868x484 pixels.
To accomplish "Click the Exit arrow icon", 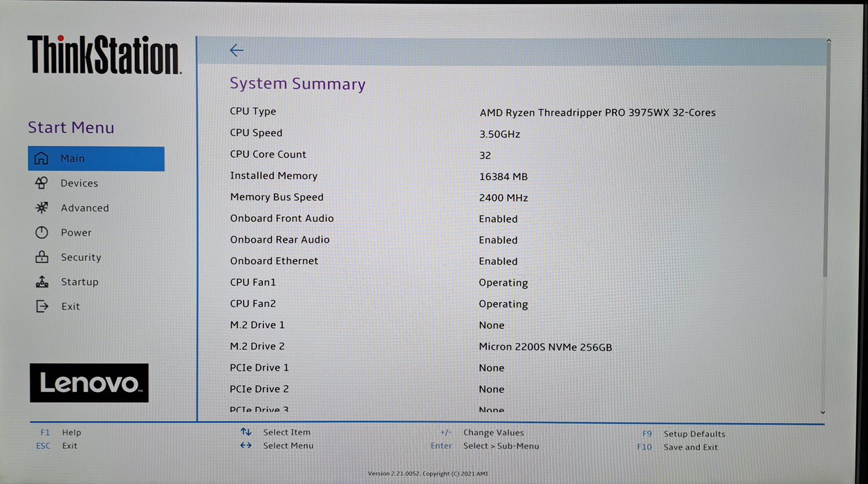I will pyautogui.click(x=41, y=306).
